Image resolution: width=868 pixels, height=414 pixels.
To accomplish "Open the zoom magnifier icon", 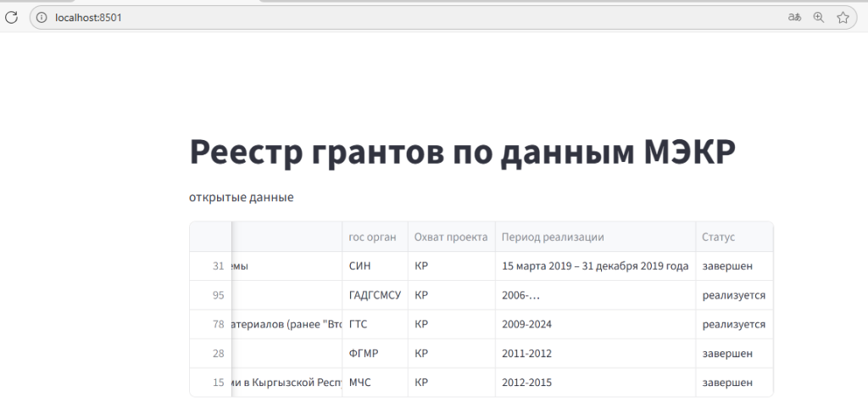I will click(x=819, y=17).
